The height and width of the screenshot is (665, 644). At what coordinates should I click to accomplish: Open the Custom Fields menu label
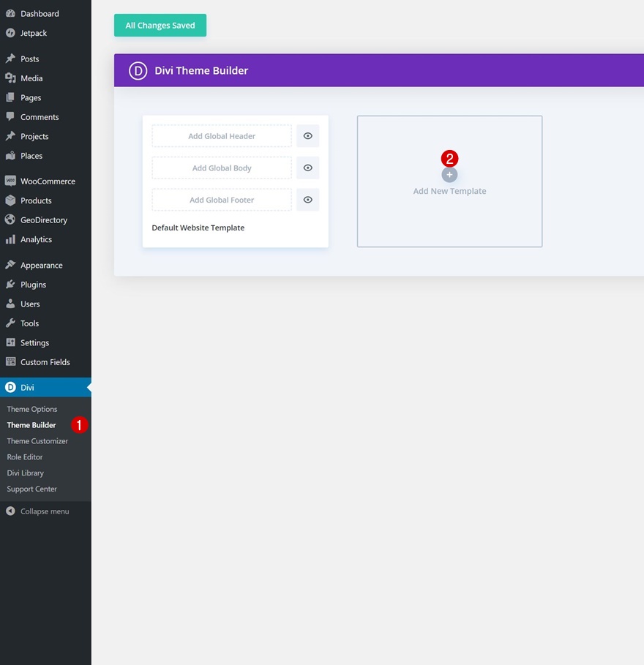[45, 362]
